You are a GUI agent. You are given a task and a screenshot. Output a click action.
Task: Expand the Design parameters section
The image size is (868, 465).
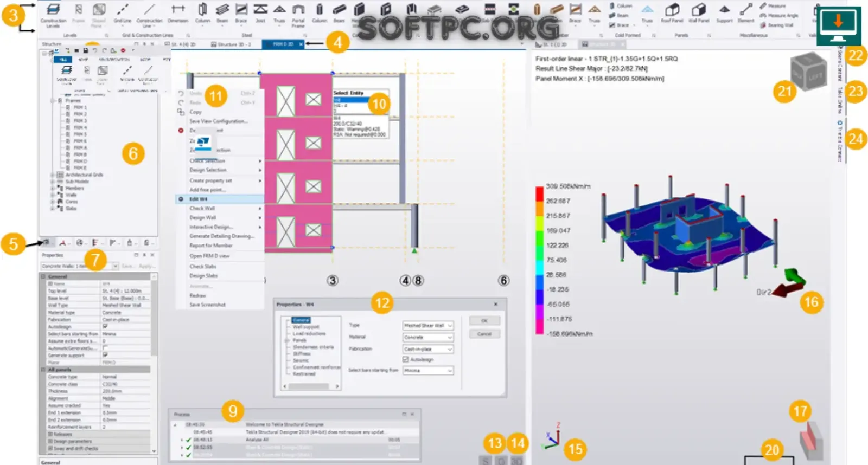pos(50,441)
